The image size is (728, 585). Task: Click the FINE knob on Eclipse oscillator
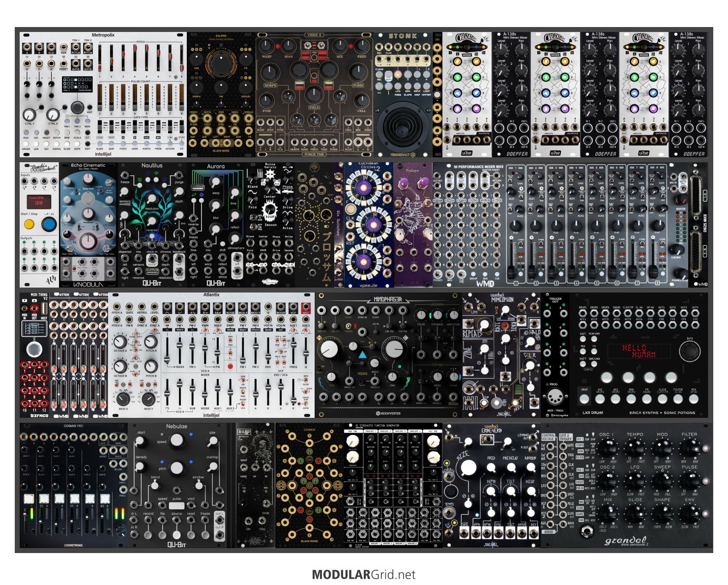click(x=196, y=59)
